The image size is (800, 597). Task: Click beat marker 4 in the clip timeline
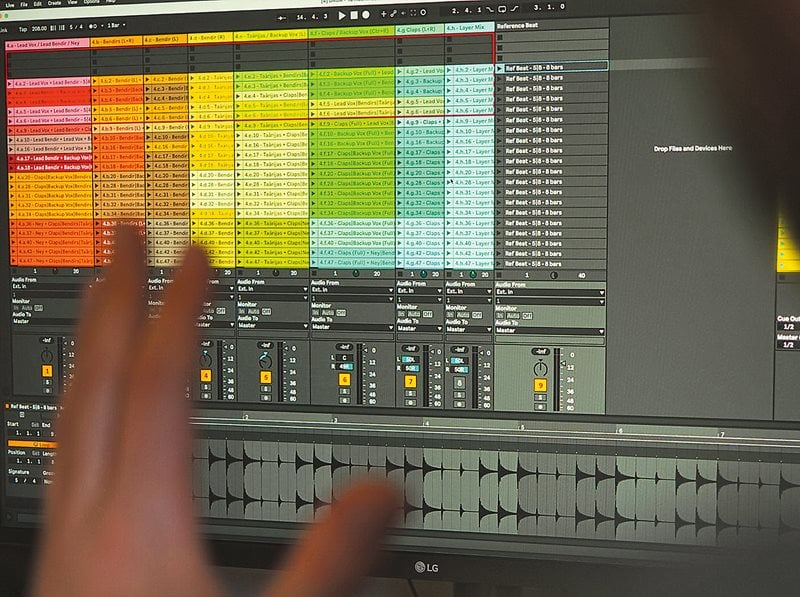pyautogui.click(x=427, y=423)
